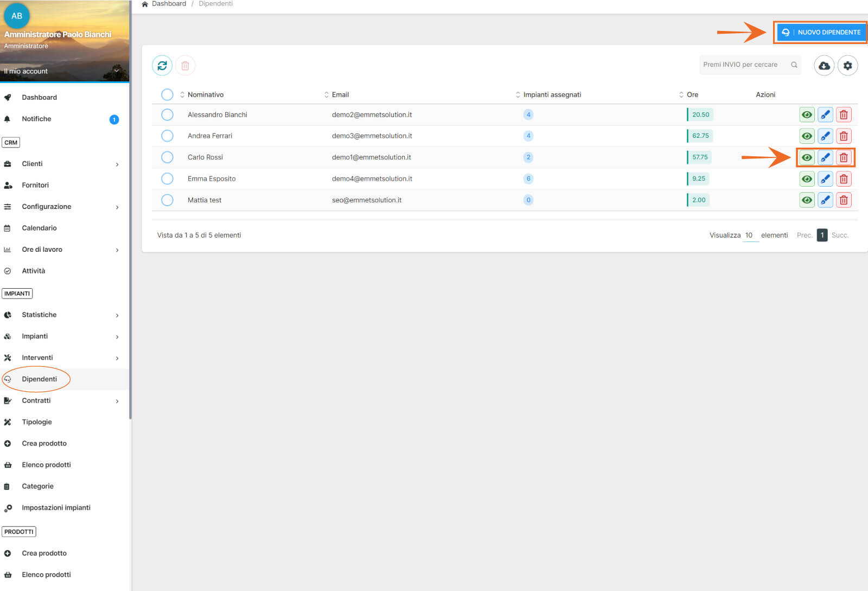This screenshot has width=868, height=591.
Task: Tick the select-all checkbox in table header
Action: point(167,94)
